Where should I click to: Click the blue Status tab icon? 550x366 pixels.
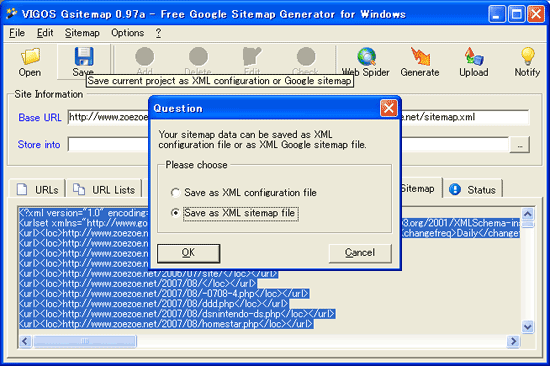[x=455, y=189]
